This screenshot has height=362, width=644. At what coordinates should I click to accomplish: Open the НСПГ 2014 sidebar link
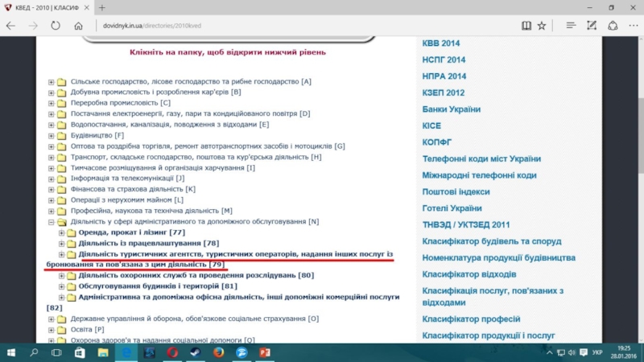(444, 60)
